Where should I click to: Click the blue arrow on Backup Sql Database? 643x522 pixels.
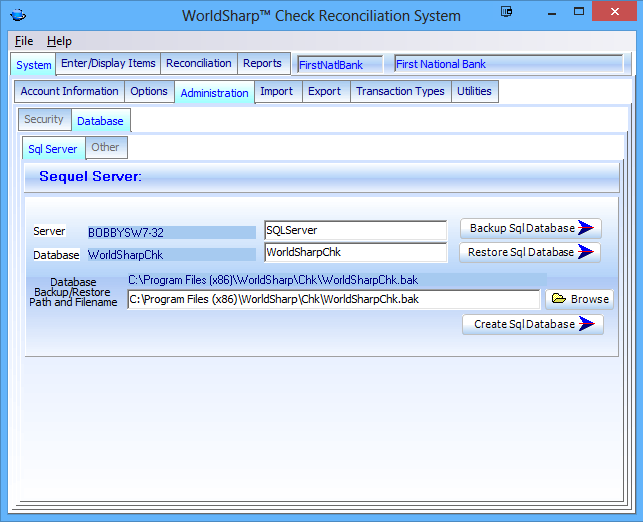click(x=588, y=229)
